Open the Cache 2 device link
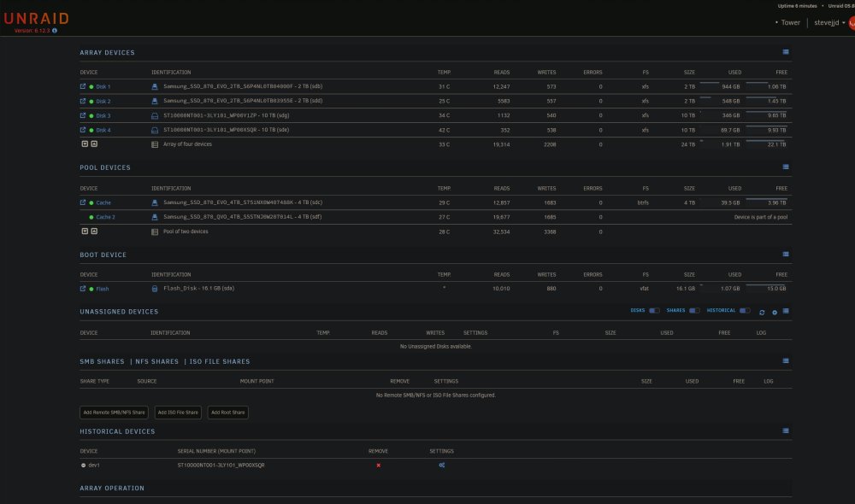 click(105, 217)
